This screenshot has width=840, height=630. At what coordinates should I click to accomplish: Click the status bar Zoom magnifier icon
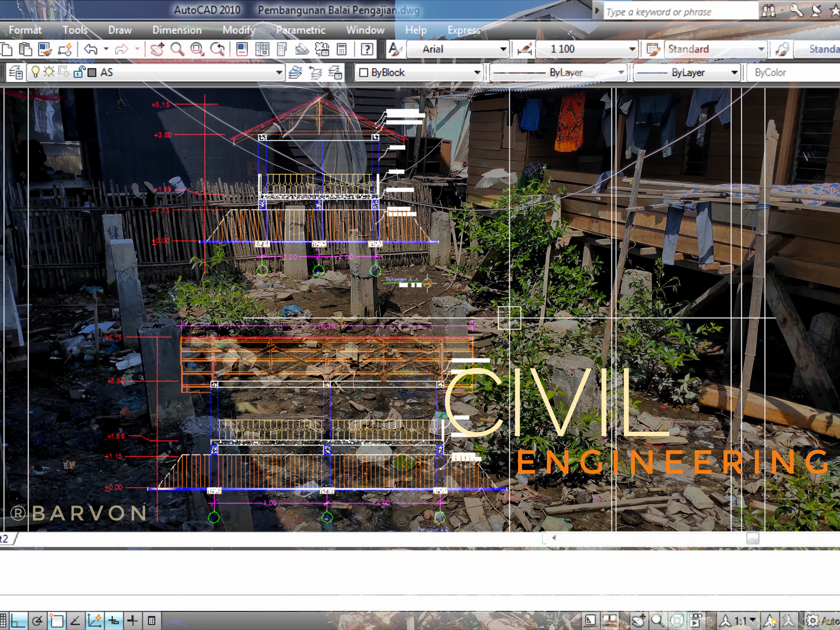pyautogui.click(x=657, y=621)
